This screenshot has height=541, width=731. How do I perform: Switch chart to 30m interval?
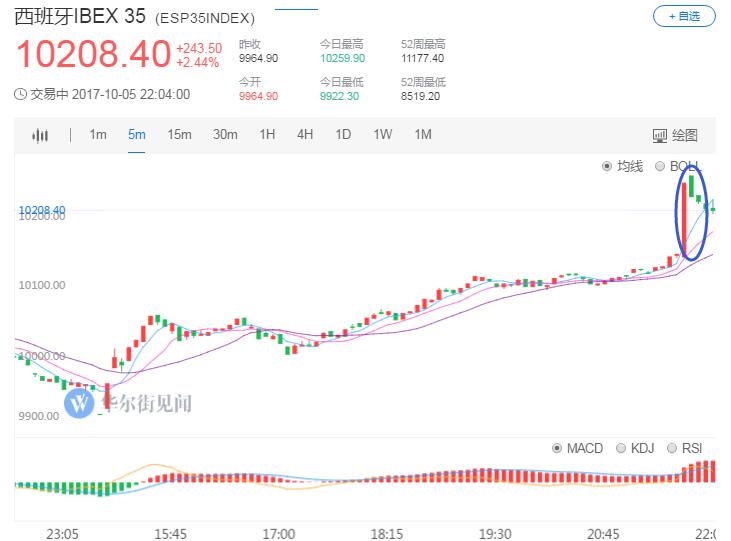pos(225,135)
